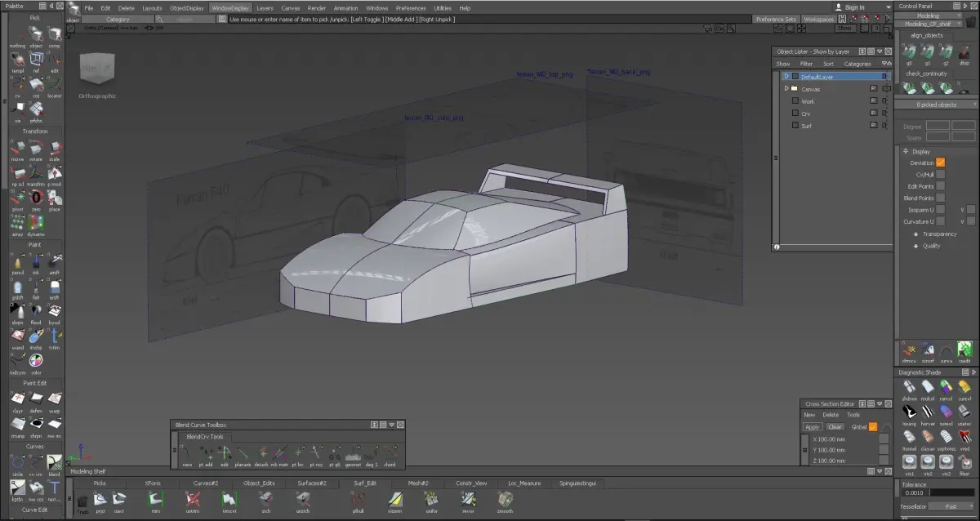Select the planarize blend curve tool
980x521 pixels.
(243, 456)
